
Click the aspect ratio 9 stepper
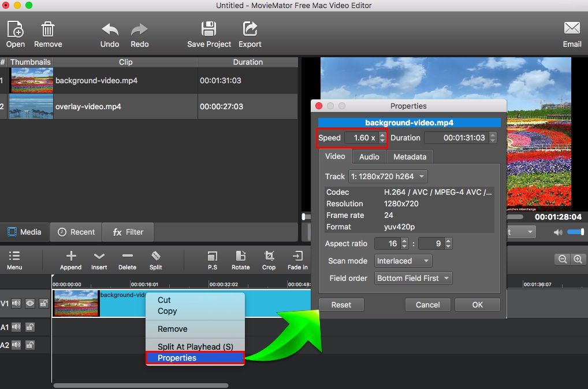(x=448, y=243)
